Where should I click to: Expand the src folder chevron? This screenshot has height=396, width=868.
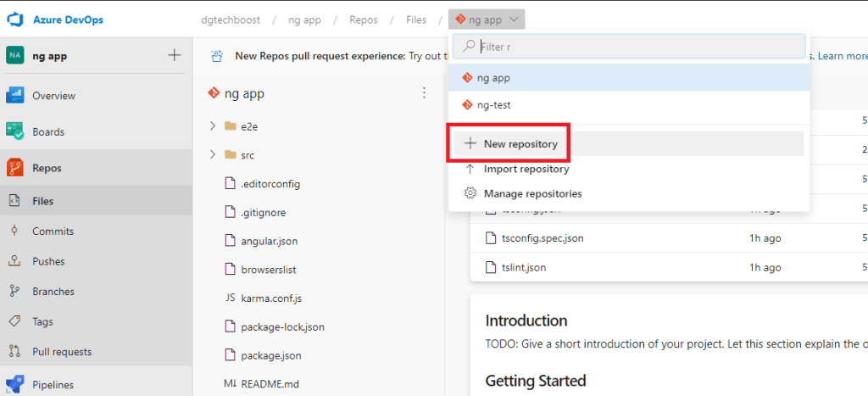[x=213, y=155]
